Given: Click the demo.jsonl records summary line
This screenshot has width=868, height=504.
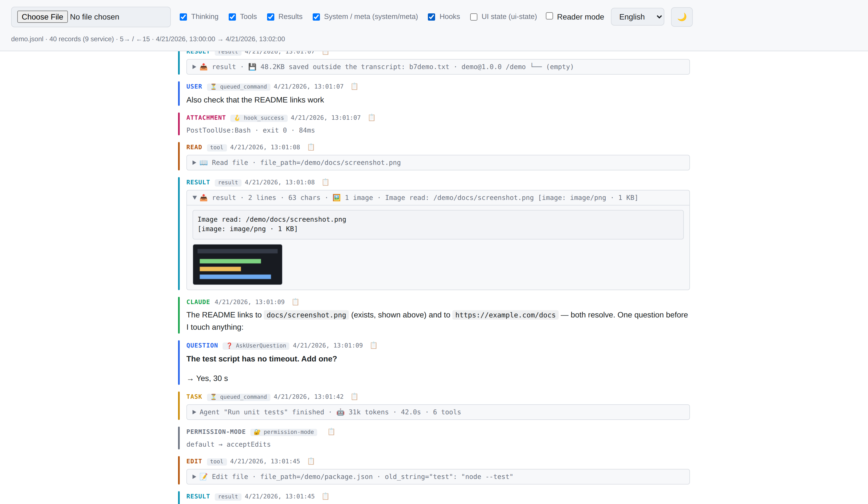Looking at the screenshot, I should click(x=148, y=39).
